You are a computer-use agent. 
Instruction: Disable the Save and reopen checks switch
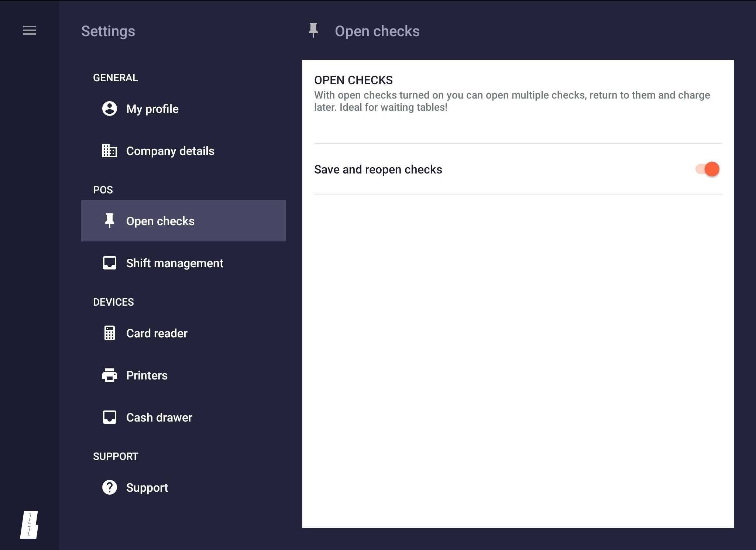click(707, 169)
